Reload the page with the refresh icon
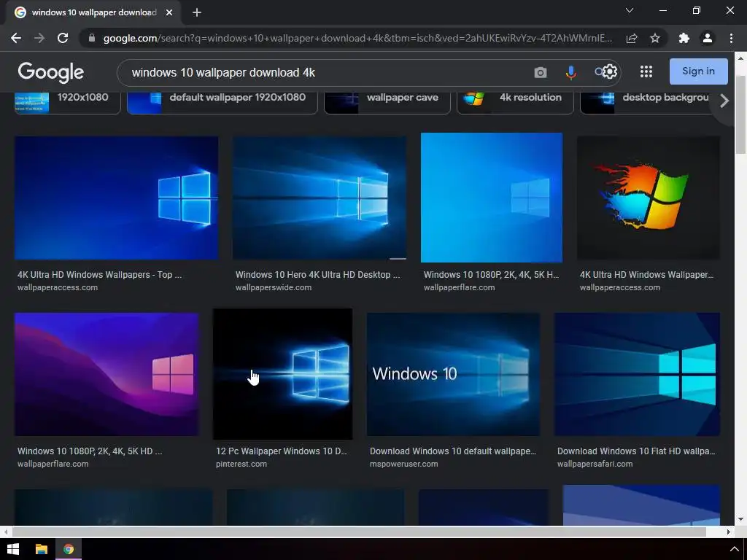Image resolution: width=747 pixels, height=560 pixels. pyautogui.click(x=63, y=38)
